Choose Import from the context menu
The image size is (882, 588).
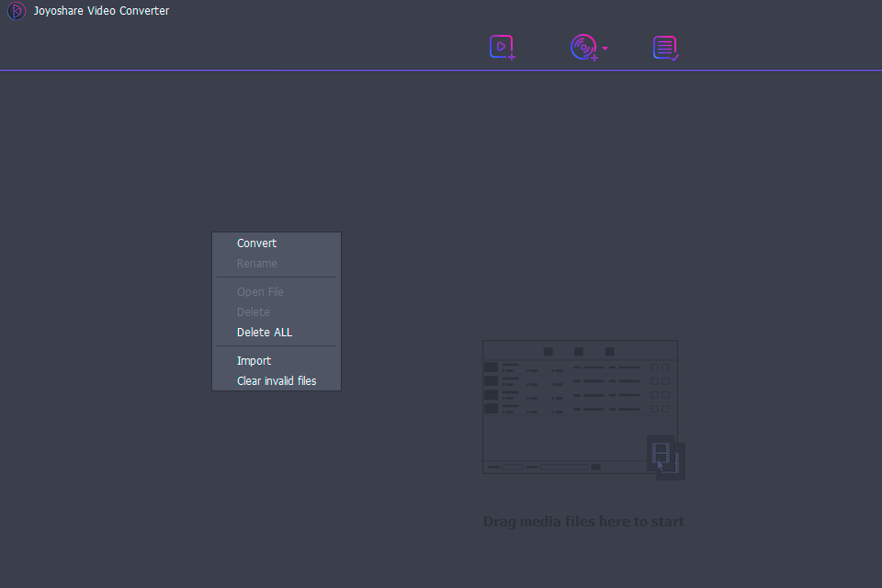point(254,361)
